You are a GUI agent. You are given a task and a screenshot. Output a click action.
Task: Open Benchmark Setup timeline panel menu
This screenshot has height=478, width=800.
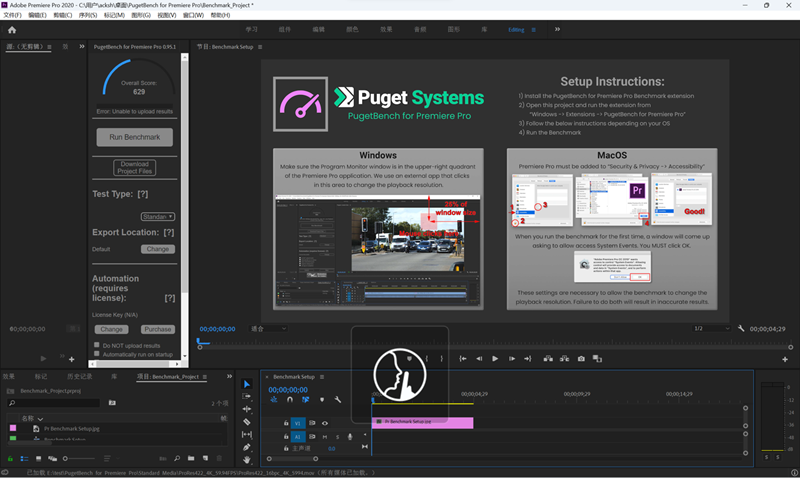321,377
